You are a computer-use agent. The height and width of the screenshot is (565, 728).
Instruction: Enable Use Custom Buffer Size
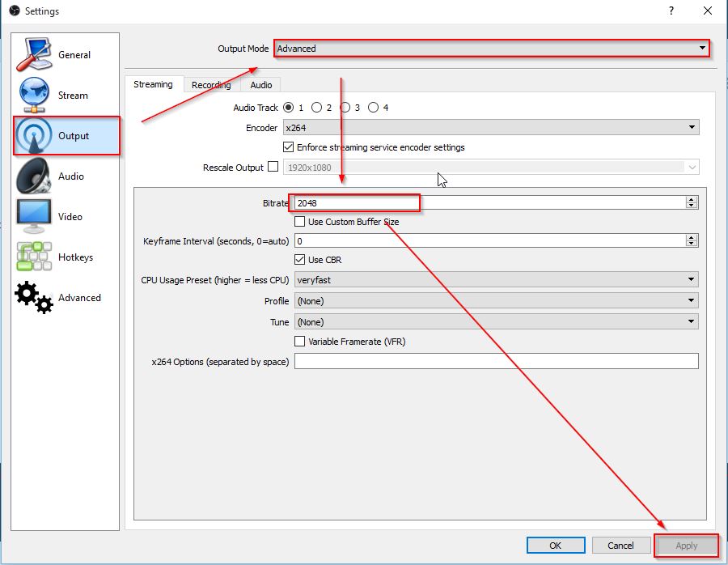click(x=300, y=222)
